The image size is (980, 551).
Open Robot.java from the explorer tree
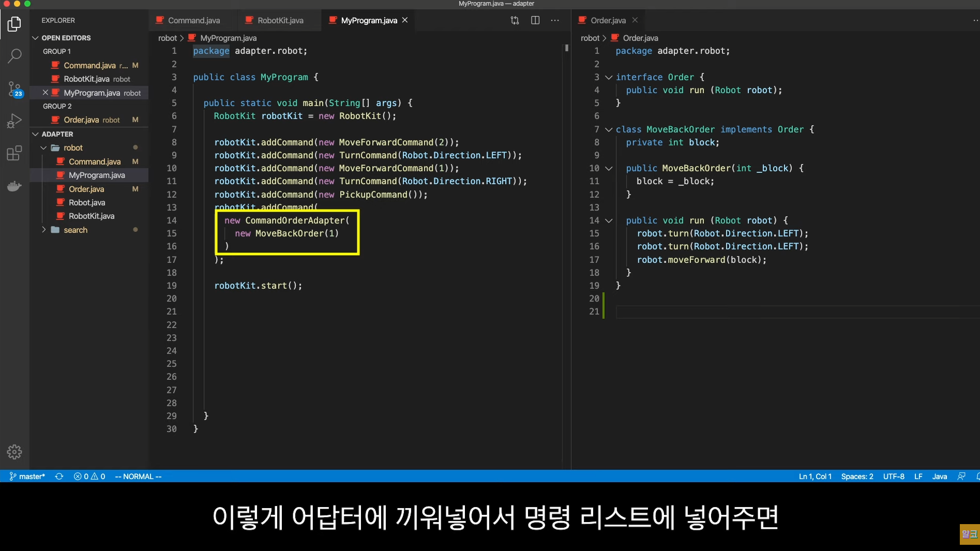(87, 202)
